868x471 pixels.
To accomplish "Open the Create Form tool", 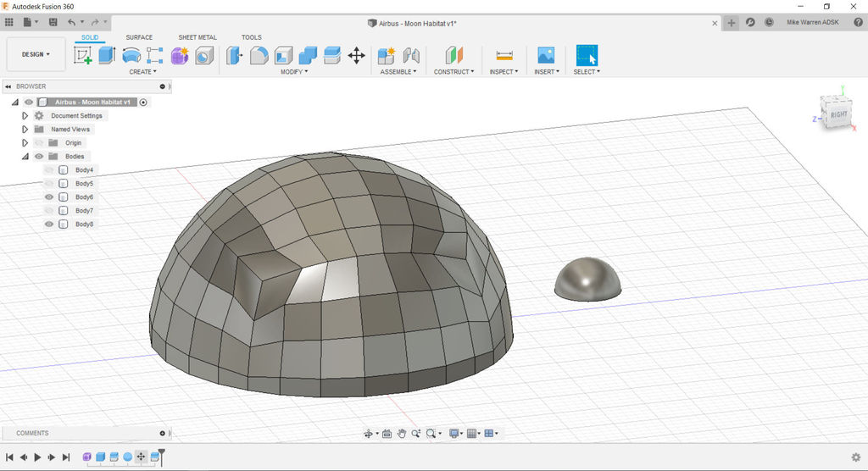I will (180, 56).
